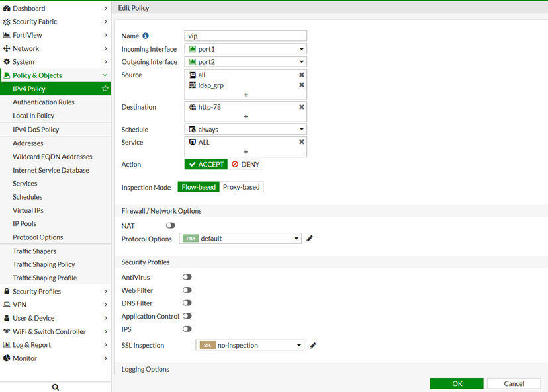Turn on the AntiVirus profile switch

click(x=187, y=278)
